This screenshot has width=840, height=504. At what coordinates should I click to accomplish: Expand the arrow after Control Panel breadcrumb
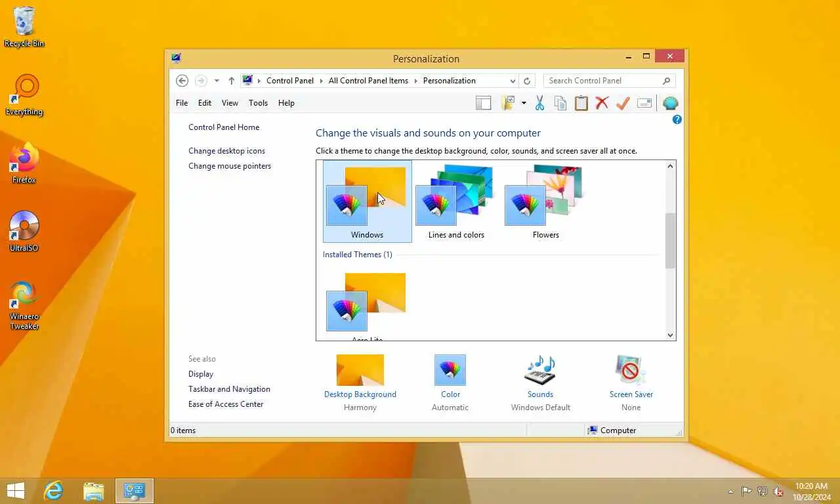(321, 81)
